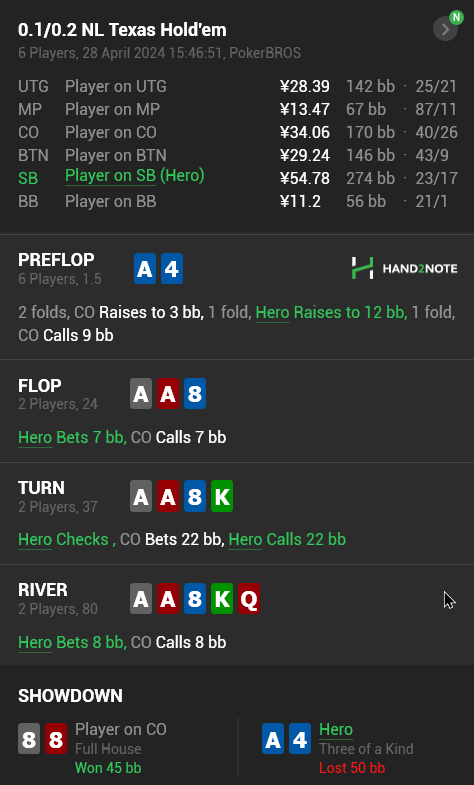Select Player on UTG row
Image resolution: width=474 pixels, height=785 pixels.
pos(238,86)
